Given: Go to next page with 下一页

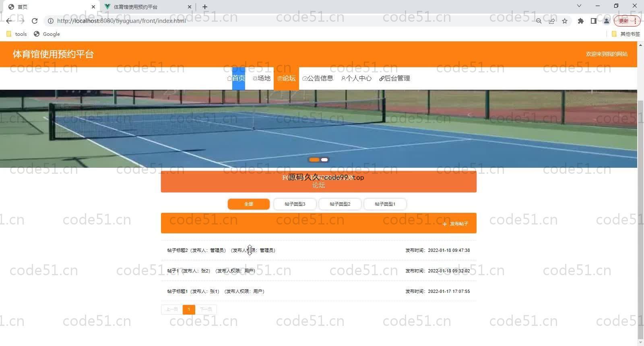Looking at the screenshot, I should [x=206, y=309].
